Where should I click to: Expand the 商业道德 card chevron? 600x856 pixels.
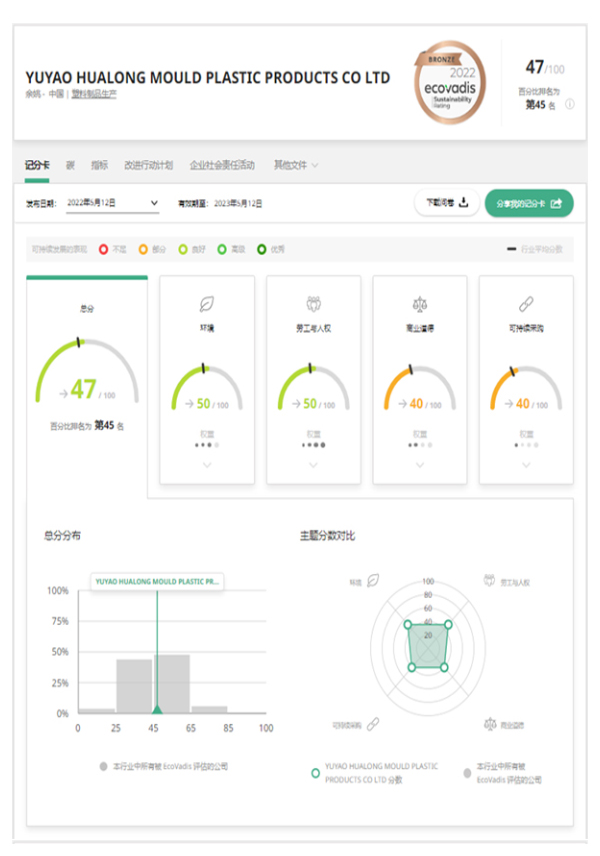(420, 465)
